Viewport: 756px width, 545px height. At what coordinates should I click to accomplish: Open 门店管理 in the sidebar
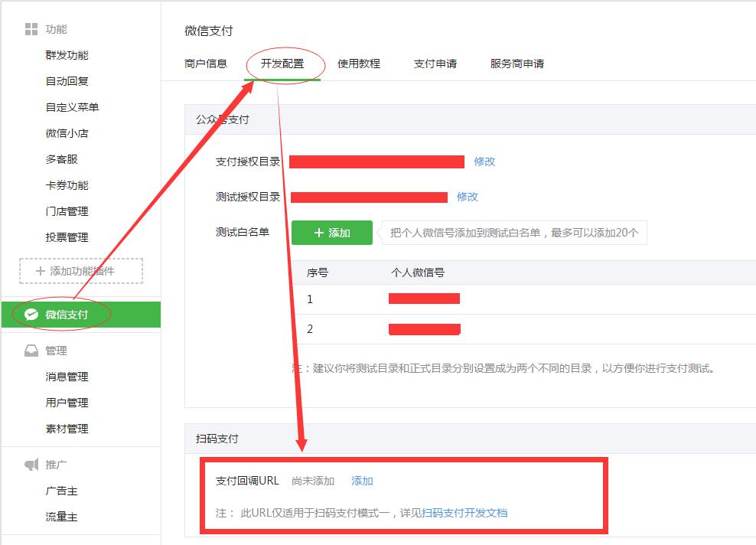67,211
